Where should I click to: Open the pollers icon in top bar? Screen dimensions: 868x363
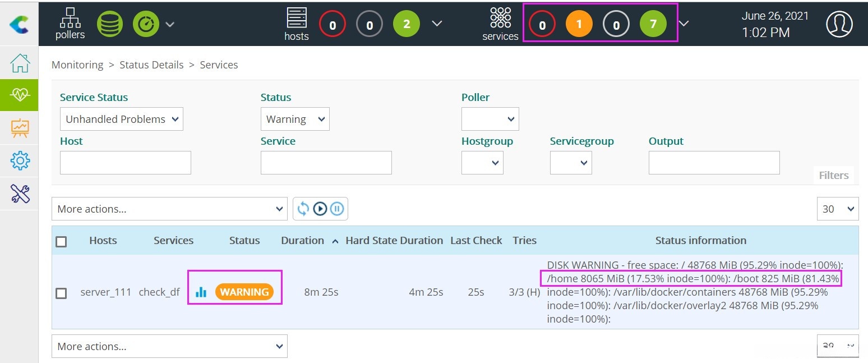pos(70,24)
